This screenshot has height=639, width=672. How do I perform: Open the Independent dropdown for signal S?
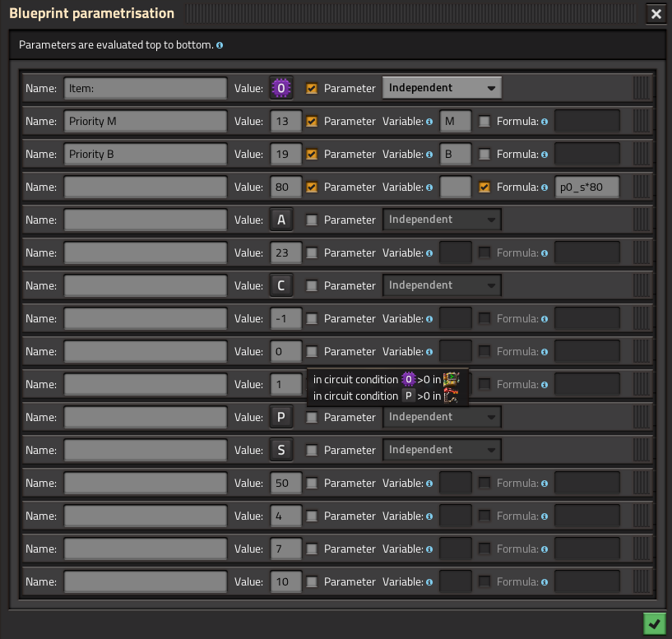click(442, 450)
